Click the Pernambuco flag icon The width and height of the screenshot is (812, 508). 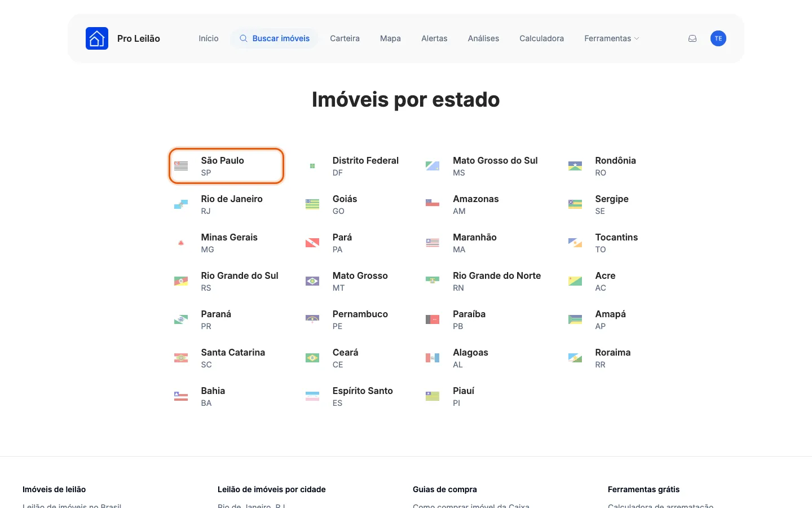click(312, 319)
